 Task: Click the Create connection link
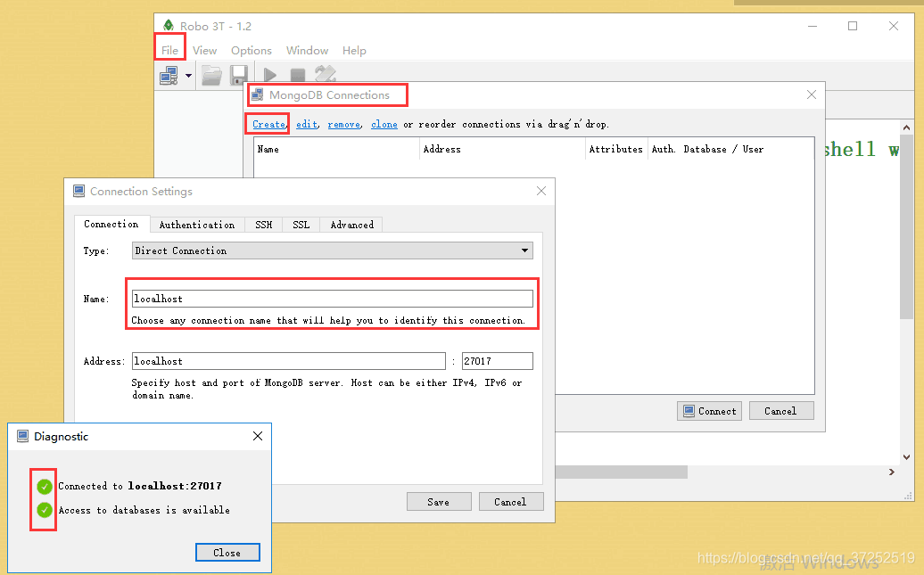click(269, 124)
